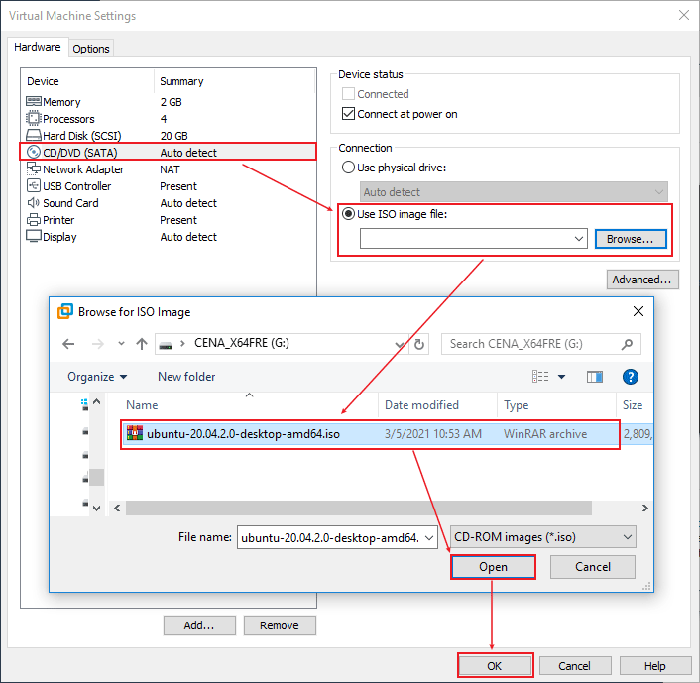The width and height of the screenshot is (700, 683).
Task: Click the drive icon in the address bar
Action: [166, 346]
